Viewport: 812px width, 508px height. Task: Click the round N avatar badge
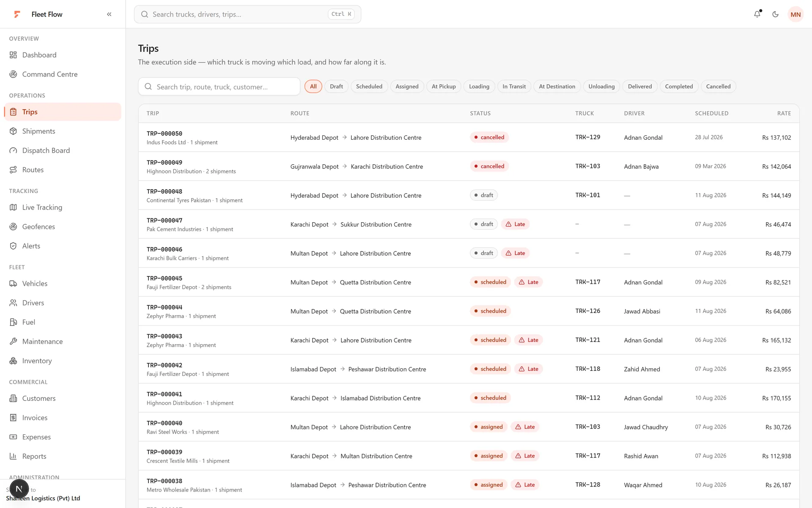point(19,489)
